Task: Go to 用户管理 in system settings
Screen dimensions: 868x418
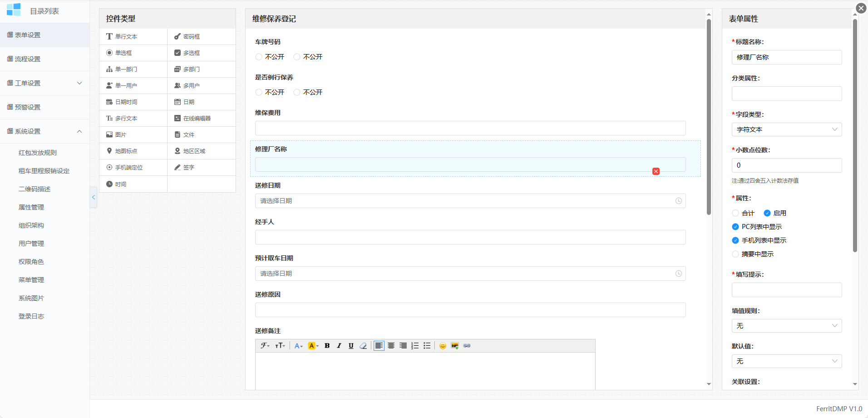Action: tap(31, 244)
